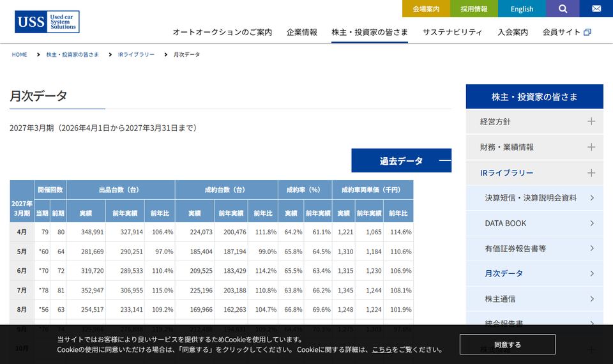Click the value 169,966 in August row
The height and width of the screenshot is (364, 613).
point(201,309)
